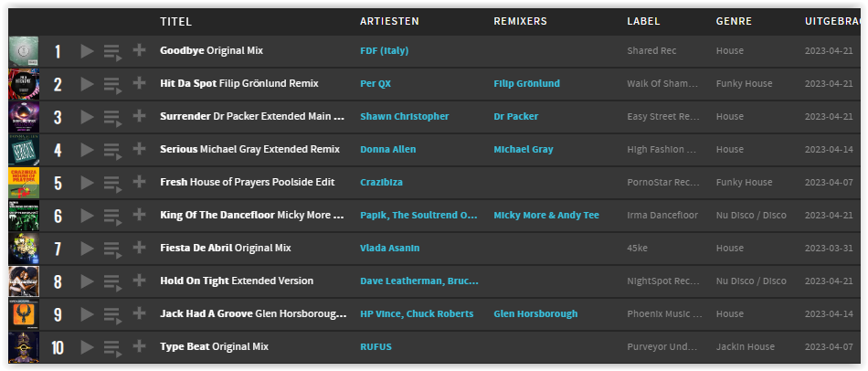Screen dimensions: 868x371
Task: Open album artwork thumbnail for track 9
Action: pos(24,314)
